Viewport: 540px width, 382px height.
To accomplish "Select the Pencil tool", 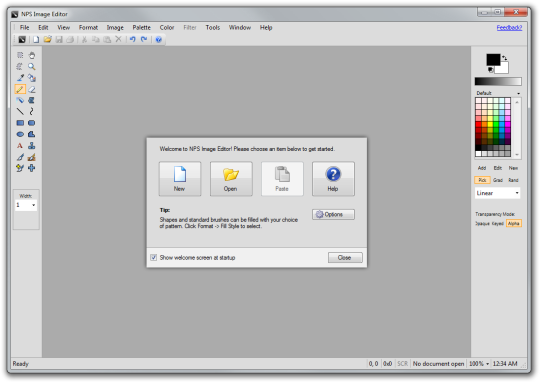I will click(x=20, y=89).
